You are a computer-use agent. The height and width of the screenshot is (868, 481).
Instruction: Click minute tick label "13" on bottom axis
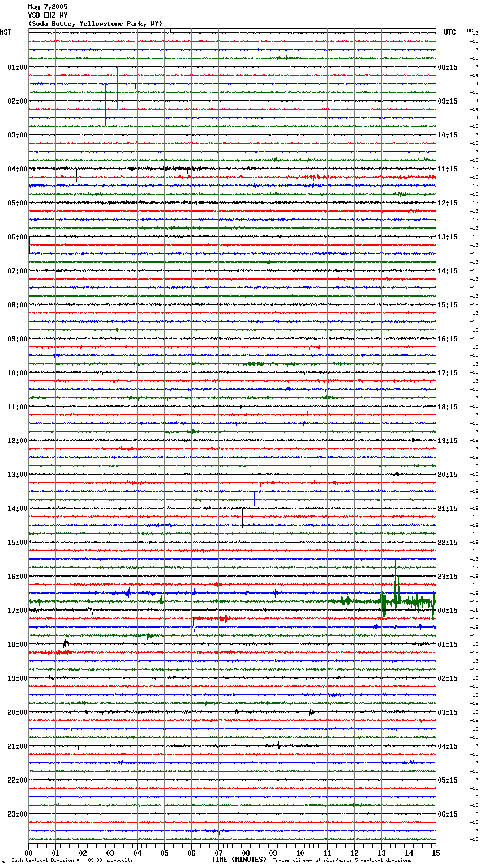[381, 853]
